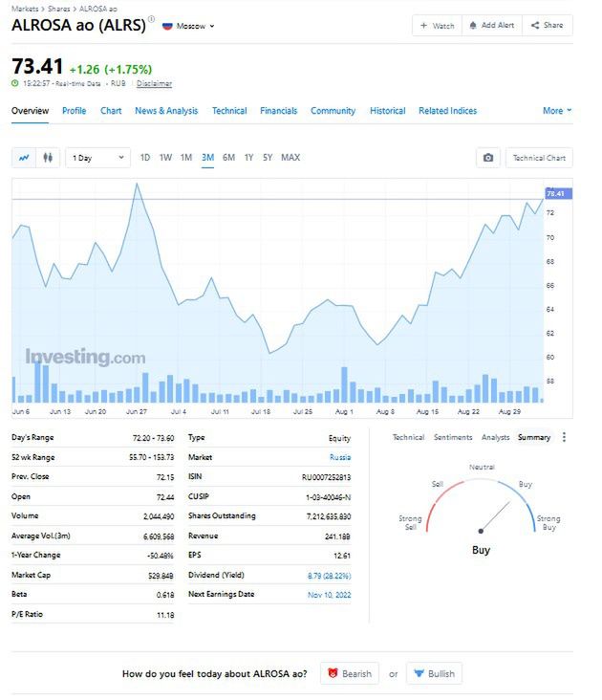Image resolution: width=602 pixels, height=700 pixels.
Task: Open the Technical tab in navigation
Action: click(x=229, y=111)
